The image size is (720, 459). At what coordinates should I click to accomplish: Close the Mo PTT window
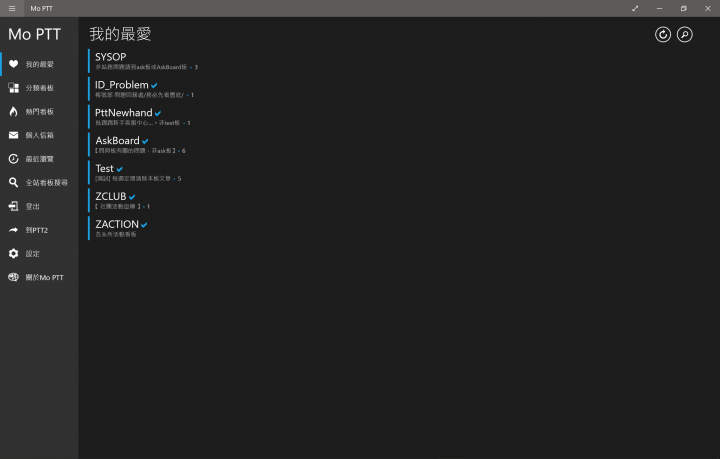[708, 8]
